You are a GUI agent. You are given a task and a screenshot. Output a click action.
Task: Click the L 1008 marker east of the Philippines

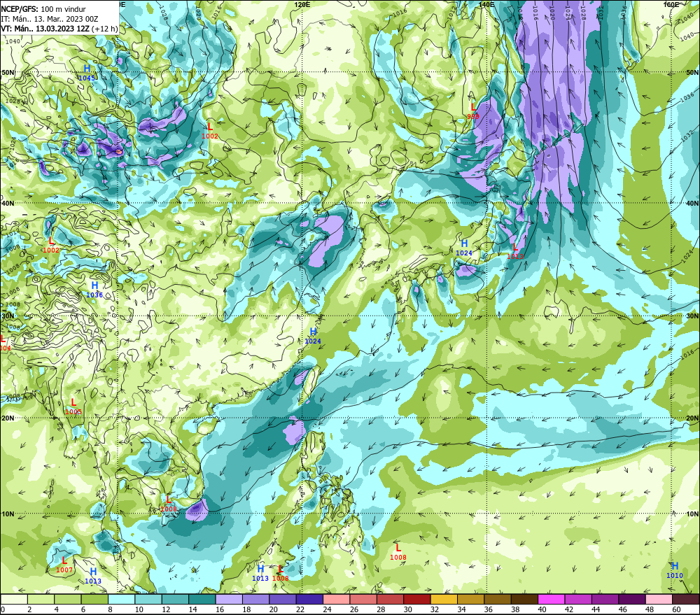[398, 552]
